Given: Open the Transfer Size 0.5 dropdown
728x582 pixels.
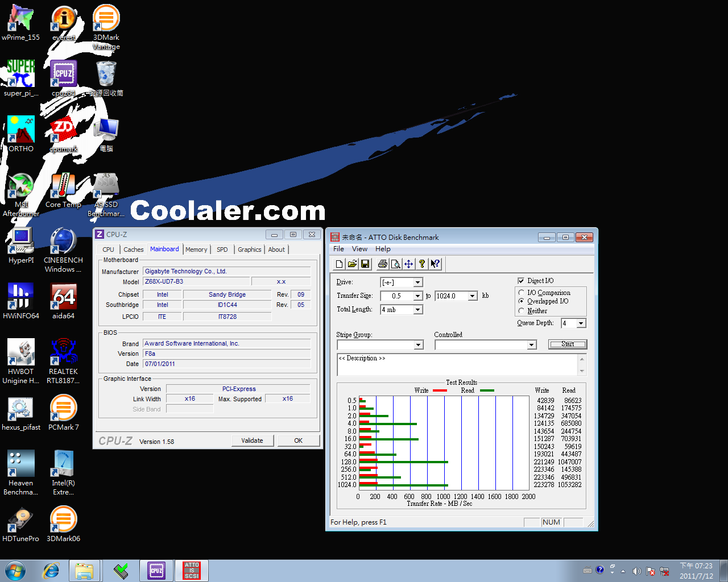Looking at the screenshot, I should pyautogui.click(x=418, y=296).
